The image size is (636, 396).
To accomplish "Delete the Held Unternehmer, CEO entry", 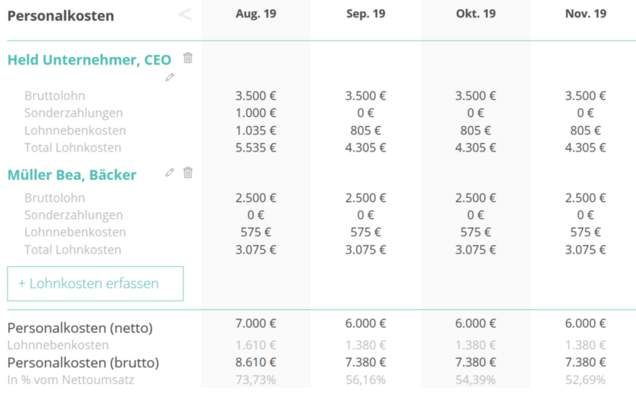I will 188,58.
